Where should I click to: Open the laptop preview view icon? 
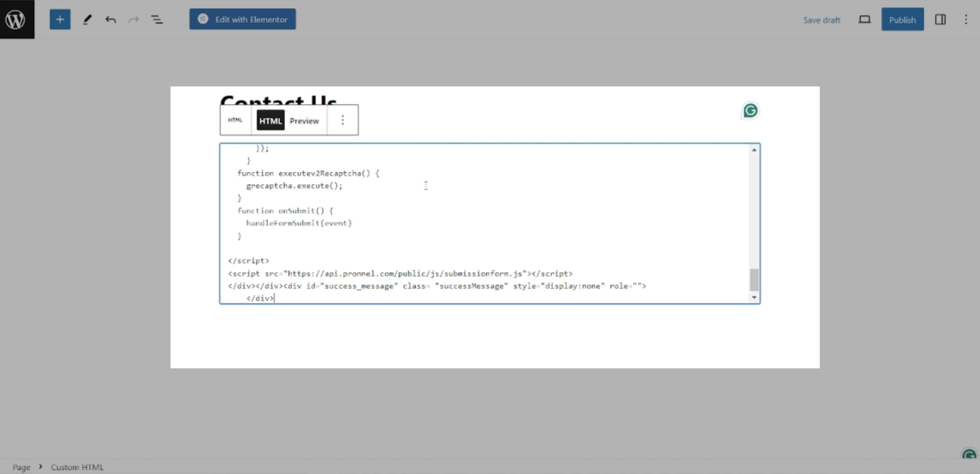[x=864, y=20]
